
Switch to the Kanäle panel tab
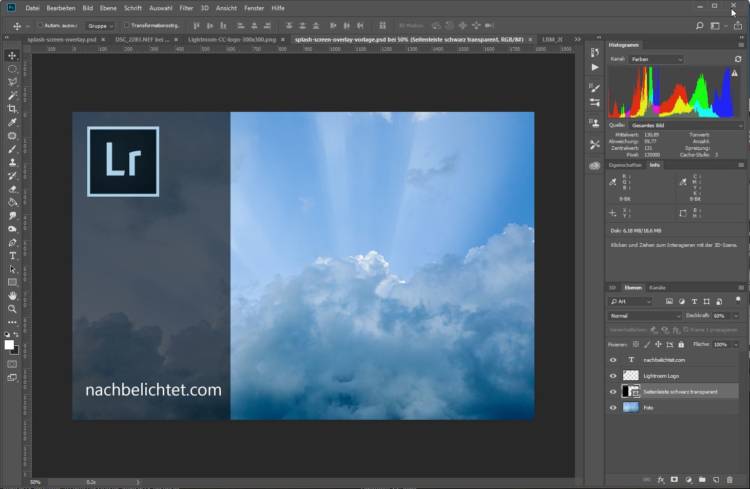(x=657, y=287)
